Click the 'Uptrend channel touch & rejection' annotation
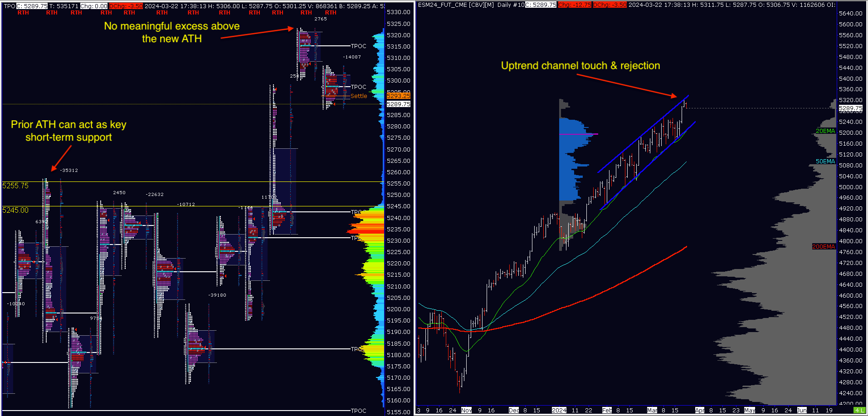This screenshot has height=416, width=868. (580, 66)
